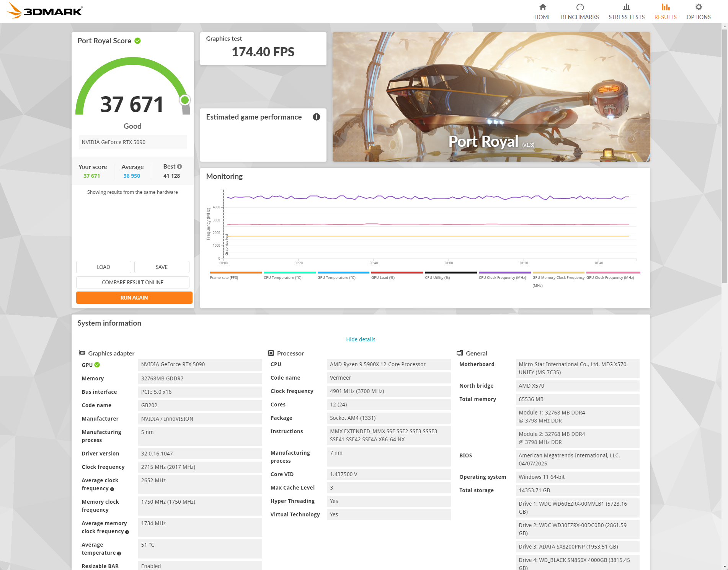Open the Options settings
Screen dimensions: 728x570
(x=699, y=11)
